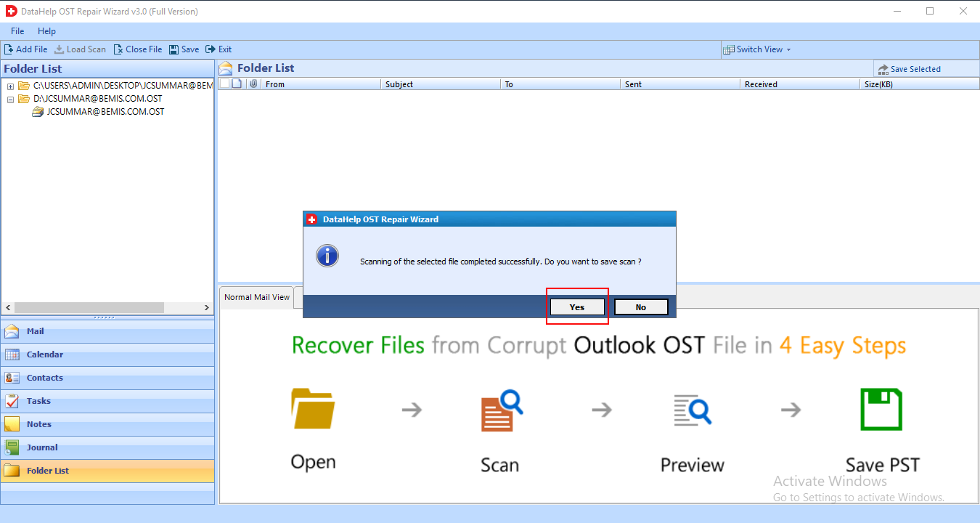Open the Switch View dropdown
Screen dimensions: 980x523
[757, 49]
